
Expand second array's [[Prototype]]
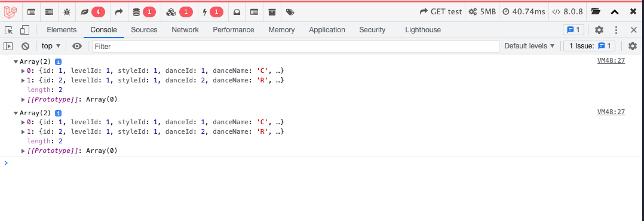click(23, 151)
